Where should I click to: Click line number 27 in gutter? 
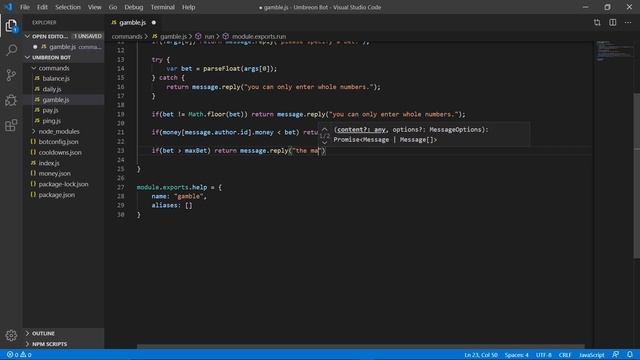[x=120, y=187]
